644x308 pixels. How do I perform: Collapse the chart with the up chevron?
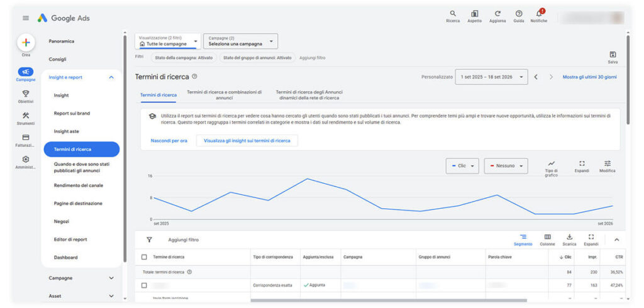pyautogui.click(x=616, y=240)
